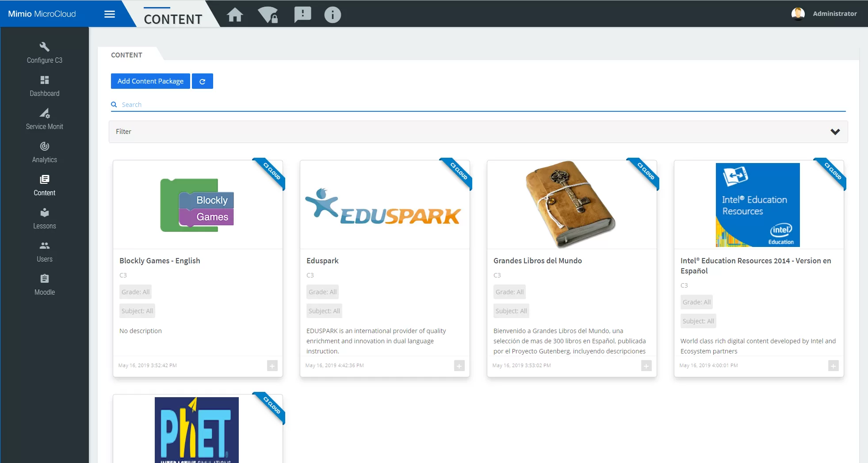Image resolution: width=868 pixels, height=463 pixels.
Task: Click 'May 16, 2019 3:52:42 PM' timestamp
Action: [x=148, y=365]
